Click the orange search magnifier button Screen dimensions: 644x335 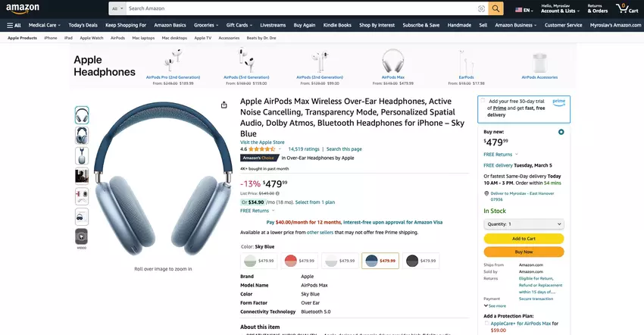496,8
